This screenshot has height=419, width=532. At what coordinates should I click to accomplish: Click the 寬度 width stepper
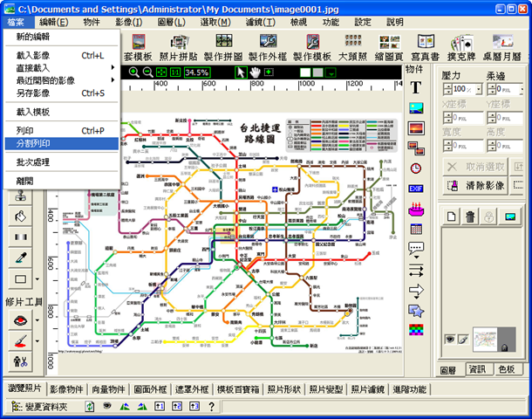pyautogui.click(x=447, y=146)
